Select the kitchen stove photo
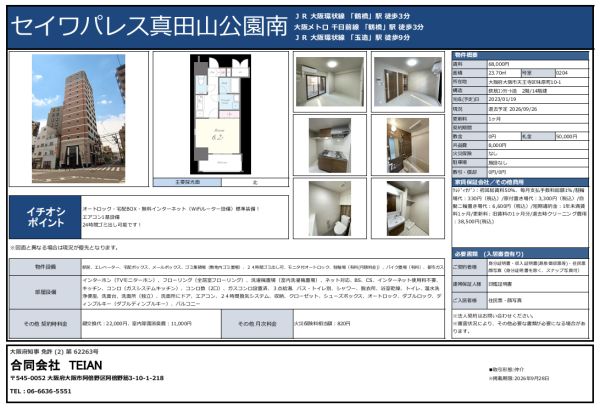Image resolution: width=600 pixels, height=418 pixels. 330,145
